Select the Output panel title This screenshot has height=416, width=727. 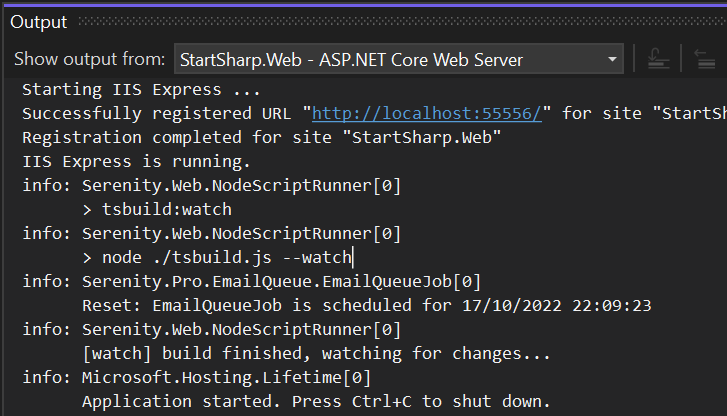coord(39,22)
